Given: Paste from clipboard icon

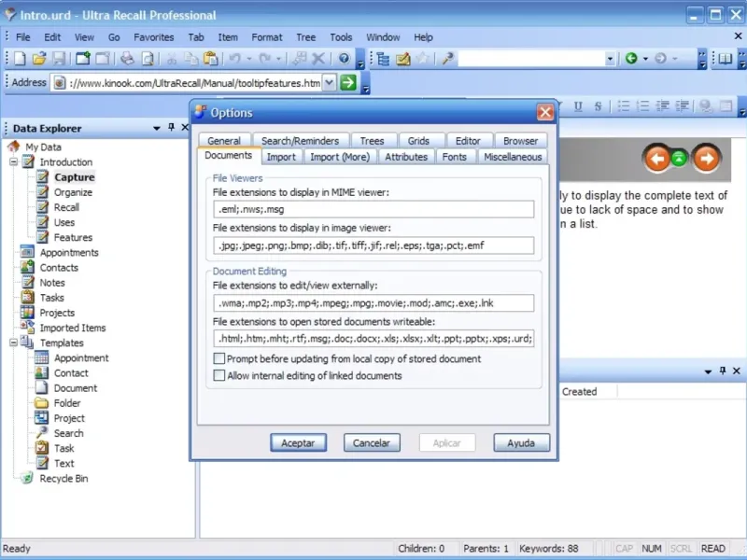Looking at the screenshot, I should (x=211, y=59).
